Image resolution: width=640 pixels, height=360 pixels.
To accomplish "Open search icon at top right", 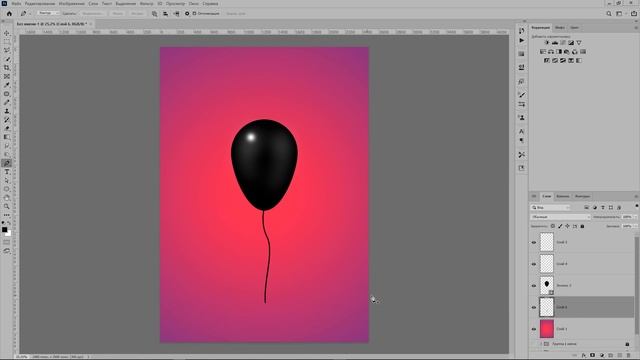I will 609,13.
